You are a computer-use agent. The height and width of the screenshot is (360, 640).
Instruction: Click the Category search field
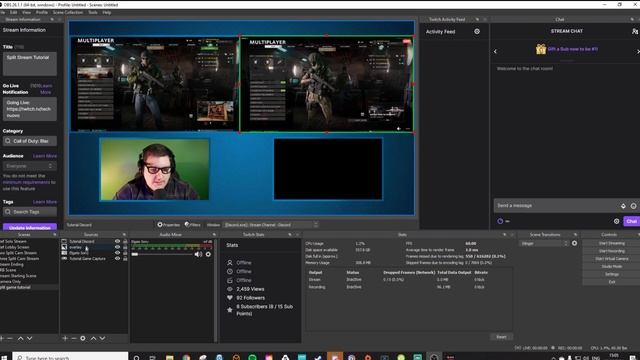click(x=30, y=141)
